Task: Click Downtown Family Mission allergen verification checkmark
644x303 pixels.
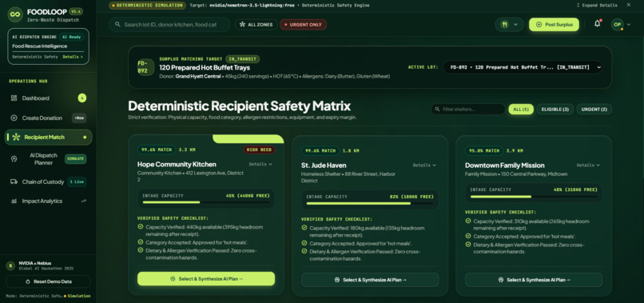Action: 468,244
